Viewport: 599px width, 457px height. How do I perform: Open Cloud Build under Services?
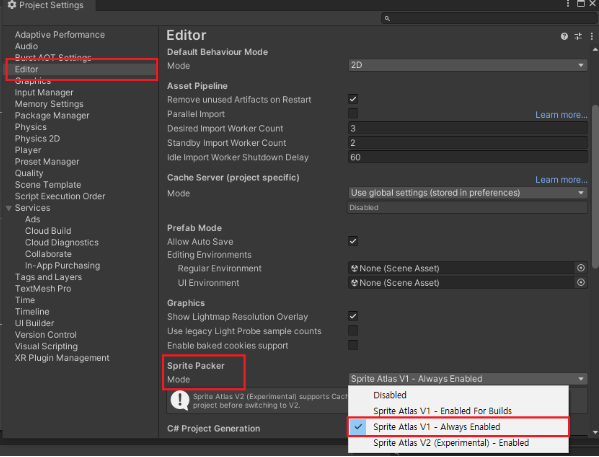(x=48, y=231)
